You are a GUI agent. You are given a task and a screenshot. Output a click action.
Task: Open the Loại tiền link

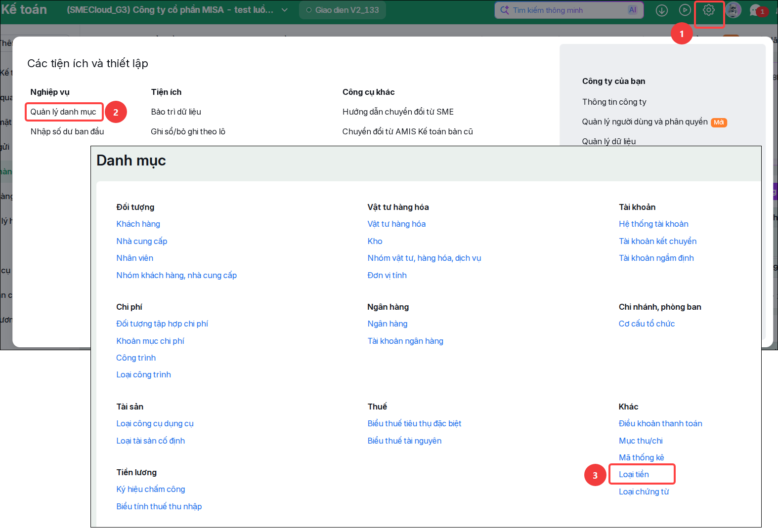click(x=634, y=474)
